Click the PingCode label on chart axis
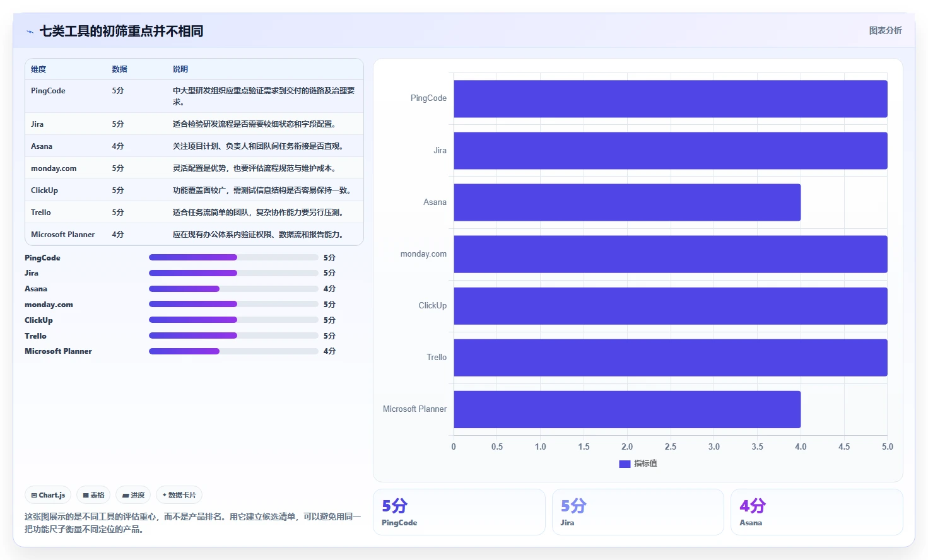 [428, 98]
